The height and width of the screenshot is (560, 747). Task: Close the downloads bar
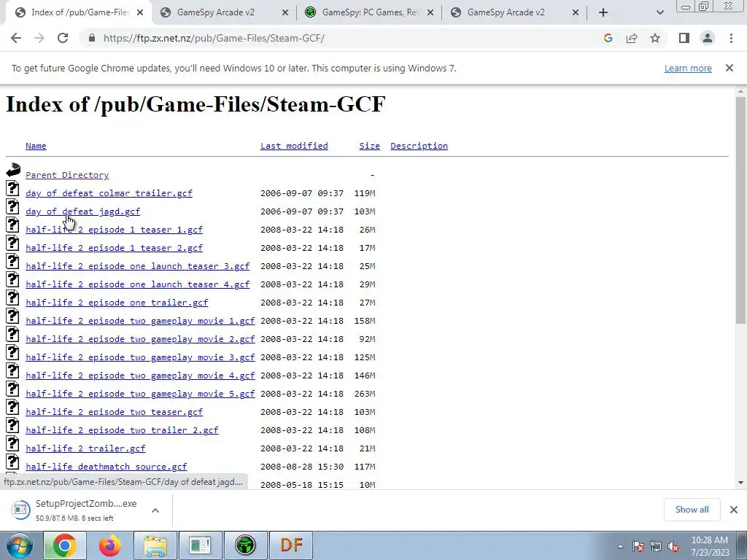(734, 510)
